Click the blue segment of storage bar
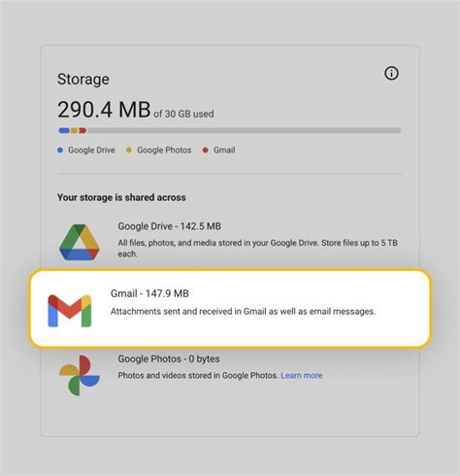The height and width of the screenshot is (476, 460). (64, 130)
